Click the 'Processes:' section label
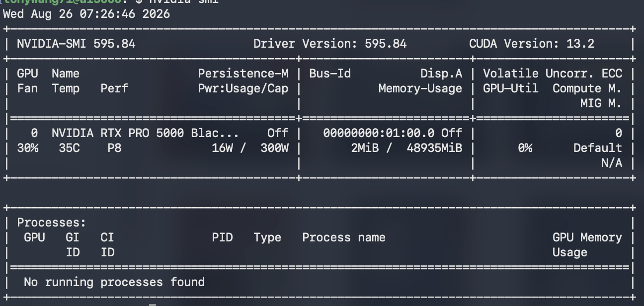The height and width of the screenshot is (306, 644). 52,223
